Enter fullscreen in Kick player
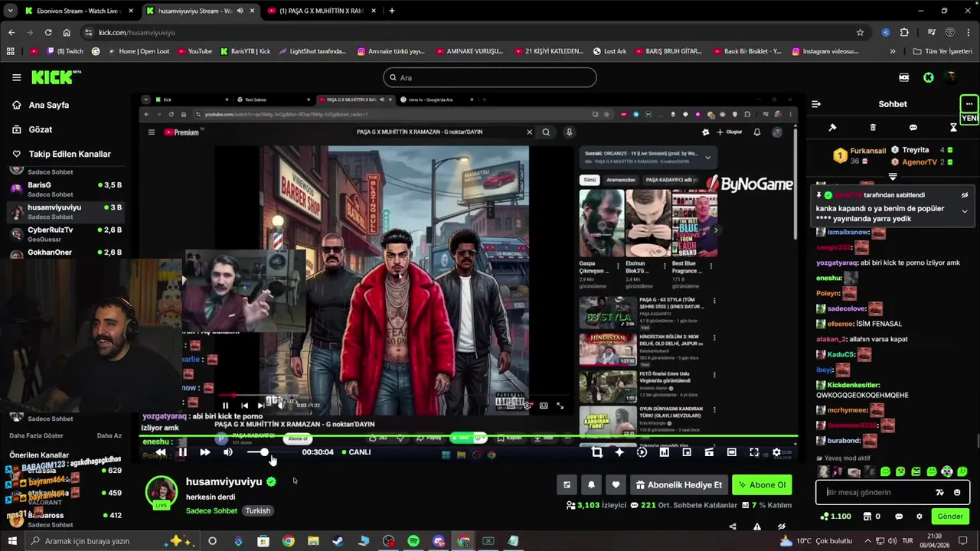The width and height of the screenshot is (980, 551). [754, 452]
